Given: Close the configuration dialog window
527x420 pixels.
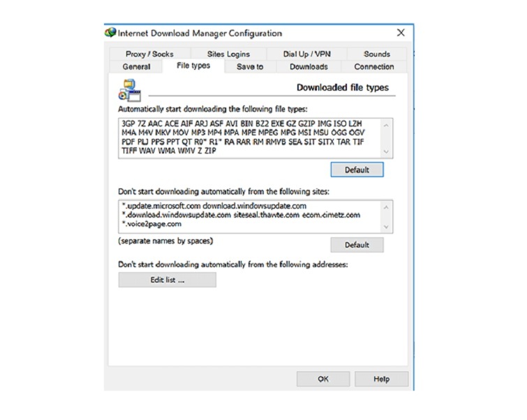Looking at the screenshot, I should click(x=401, y=33).
